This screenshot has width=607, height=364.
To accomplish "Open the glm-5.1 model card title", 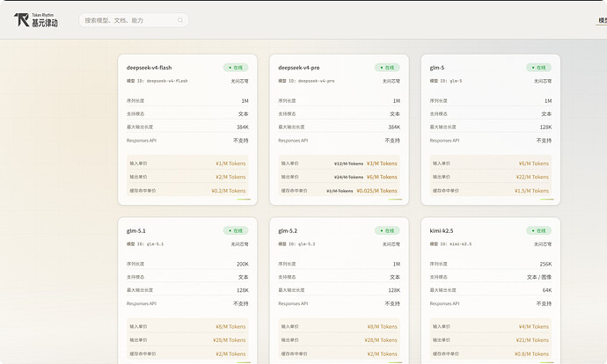I will pyautogui.click(x=135, y=230).
